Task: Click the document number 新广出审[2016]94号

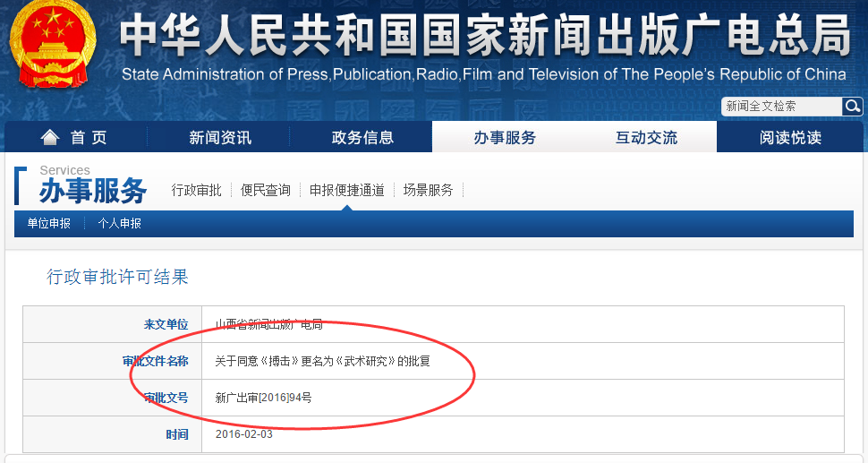Action: (263, 398)
